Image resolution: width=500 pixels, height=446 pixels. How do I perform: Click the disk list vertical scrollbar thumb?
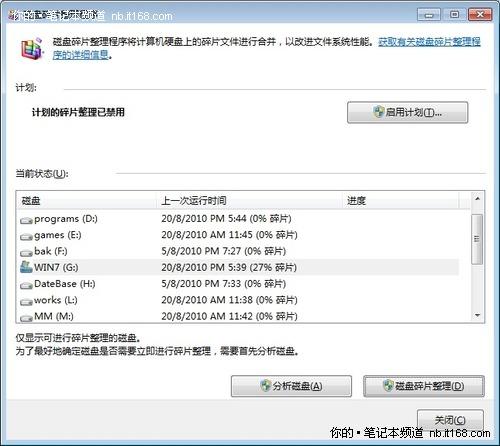click(x=477, y=239)
